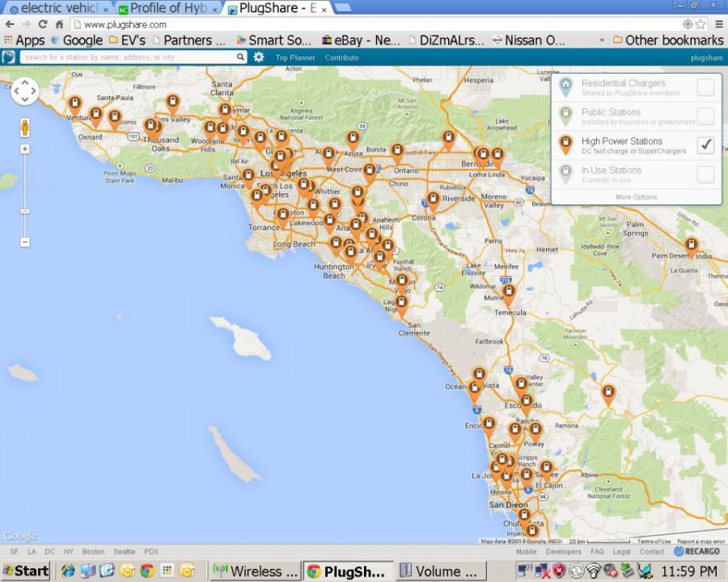Screen dimensions: 728x582
Task: Click the taskbar clock showing 11:59 PM
Action: (689, 571)
